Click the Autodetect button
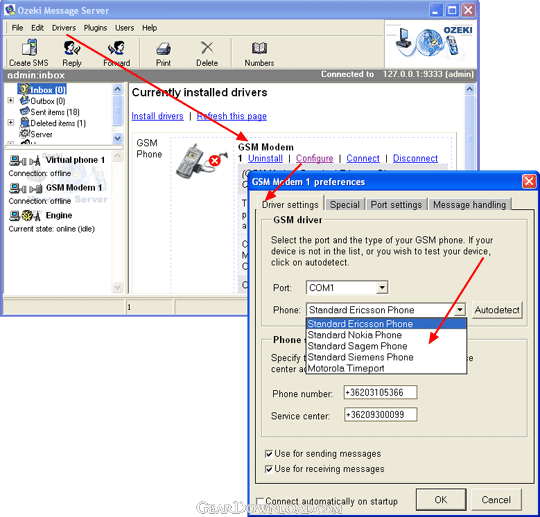The width and height of the screenshot is (540, 517). pos(497,310)
